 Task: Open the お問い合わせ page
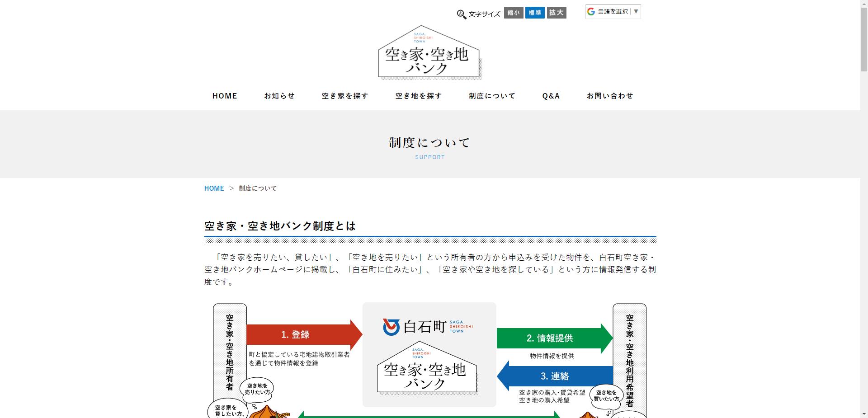pos(610,95)
